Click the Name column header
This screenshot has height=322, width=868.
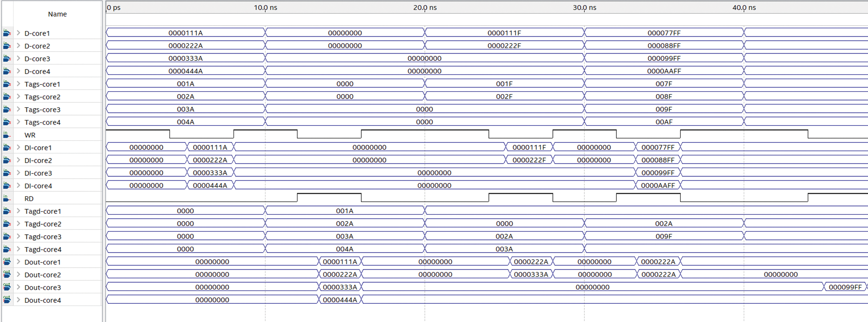tap(57, 14)
